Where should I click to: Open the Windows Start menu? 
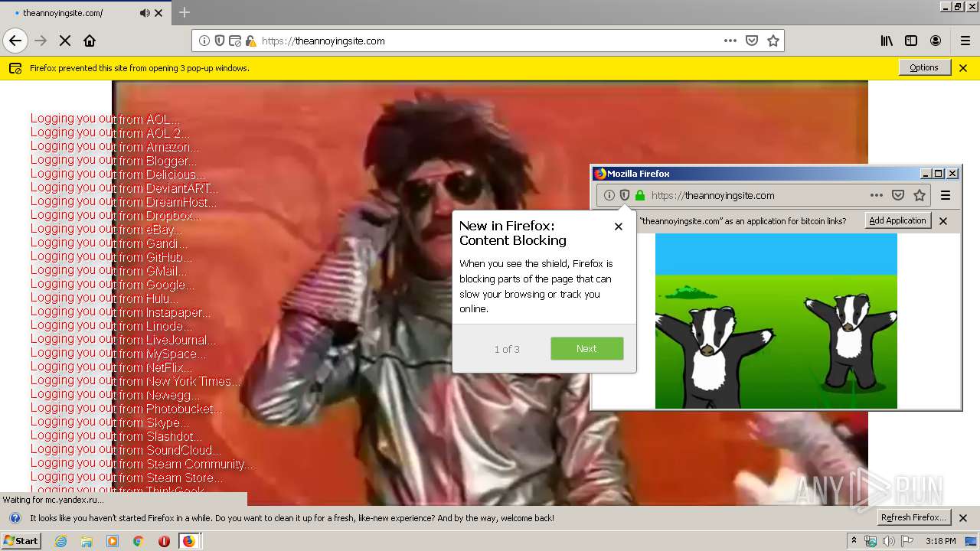click(21, 540)
